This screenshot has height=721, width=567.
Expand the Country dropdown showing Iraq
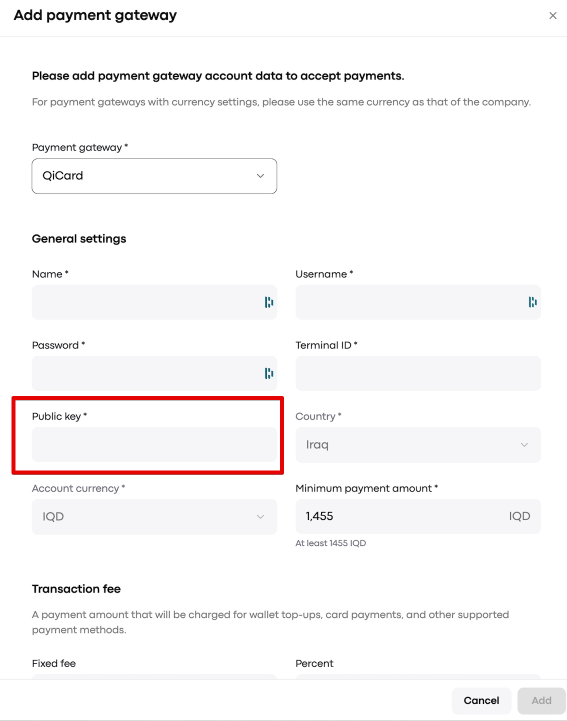(418, 445)
